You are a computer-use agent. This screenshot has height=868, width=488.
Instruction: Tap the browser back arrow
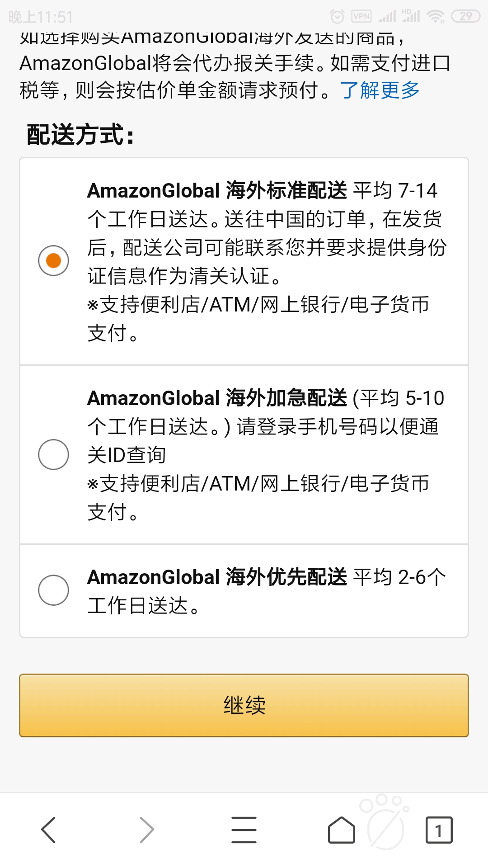point(48,830)
